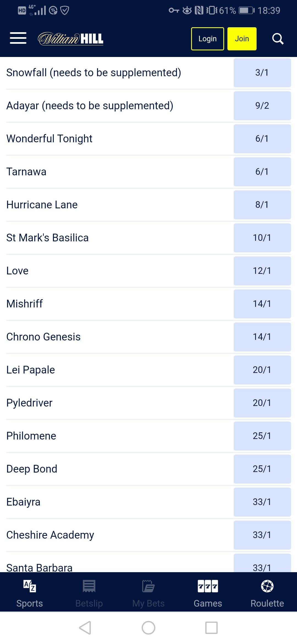297x644 pixels.
Task: Open the hamburger menu
Action: (18, 38)
